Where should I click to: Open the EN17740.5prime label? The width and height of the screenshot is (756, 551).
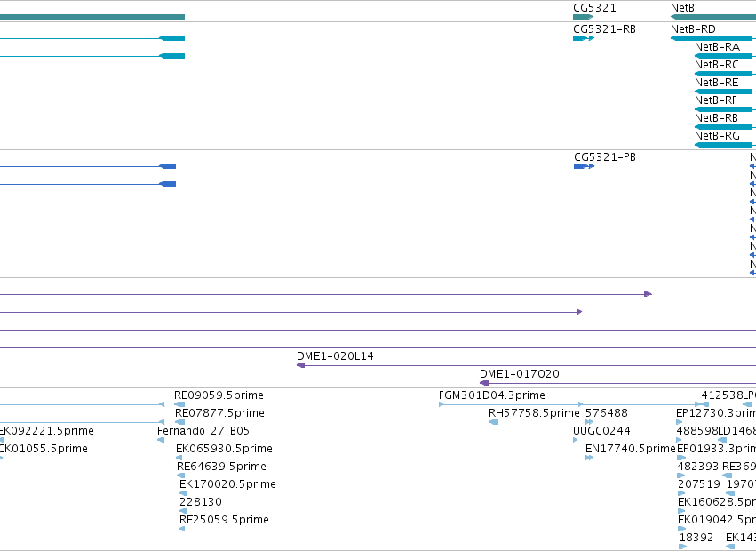(630, 449)
